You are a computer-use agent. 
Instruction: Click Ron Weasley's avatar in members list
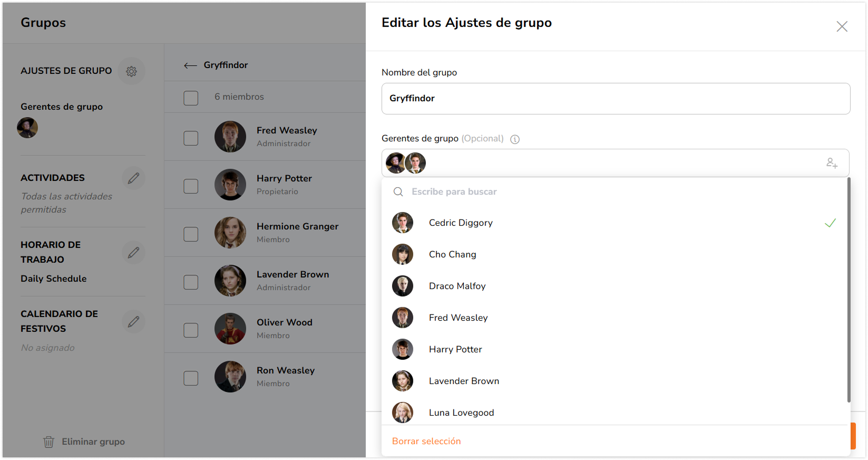coord(230,377)
